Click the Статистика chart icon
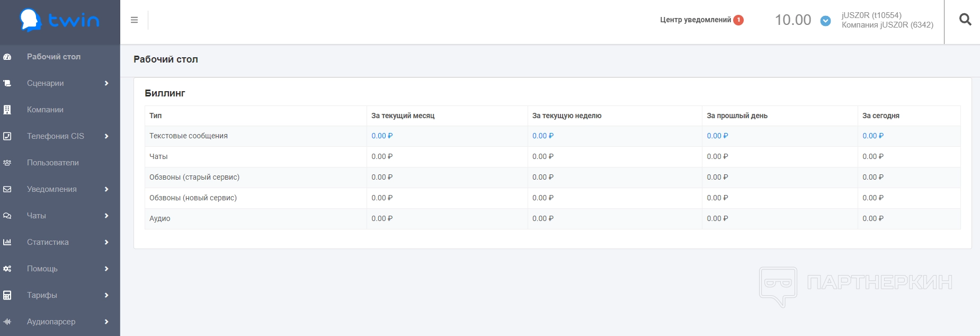This screenshot has height=336, width=980. click(x=7, y=242)
